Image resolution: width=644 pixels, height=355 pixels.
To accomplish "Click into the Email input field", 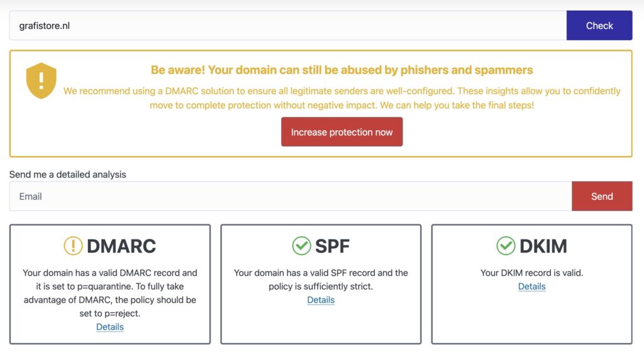I will click(x=290, y=197).
